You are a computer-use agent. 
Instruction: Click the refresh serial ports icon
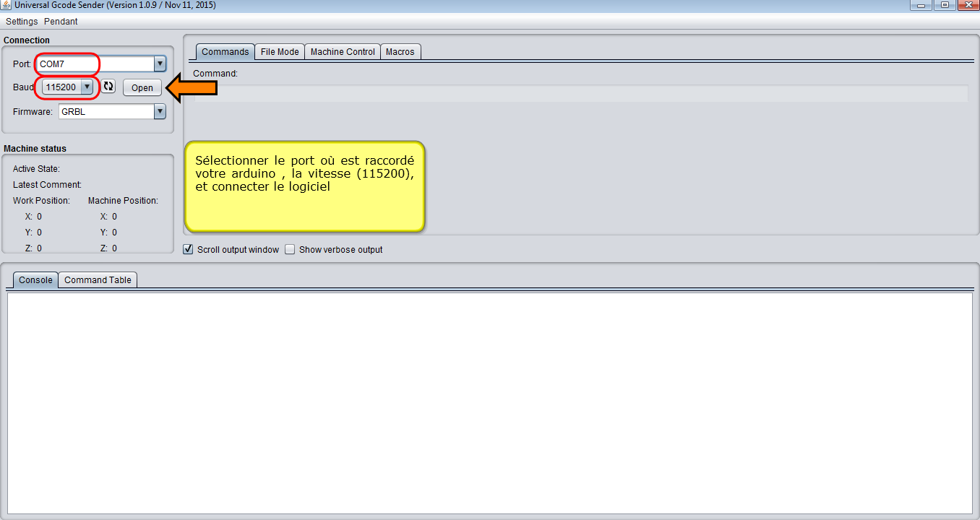point(108,87)
